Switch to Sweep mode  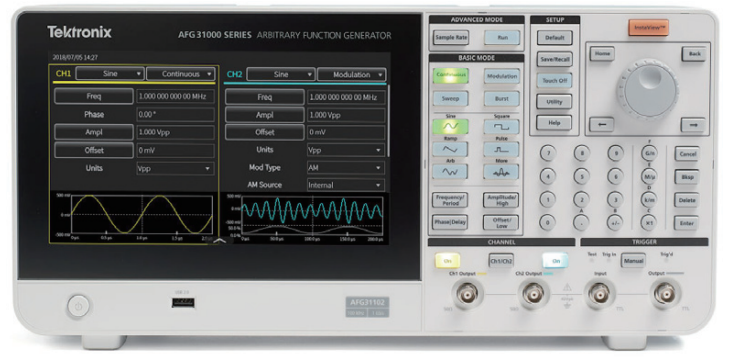click(x=450, y=99)
